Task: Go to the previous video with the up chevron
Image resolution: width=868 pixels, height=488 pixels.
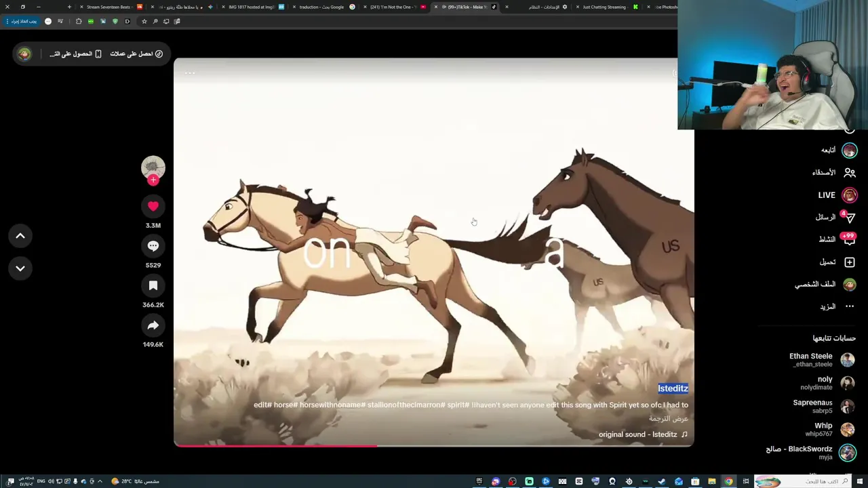Action: point(20,236)
